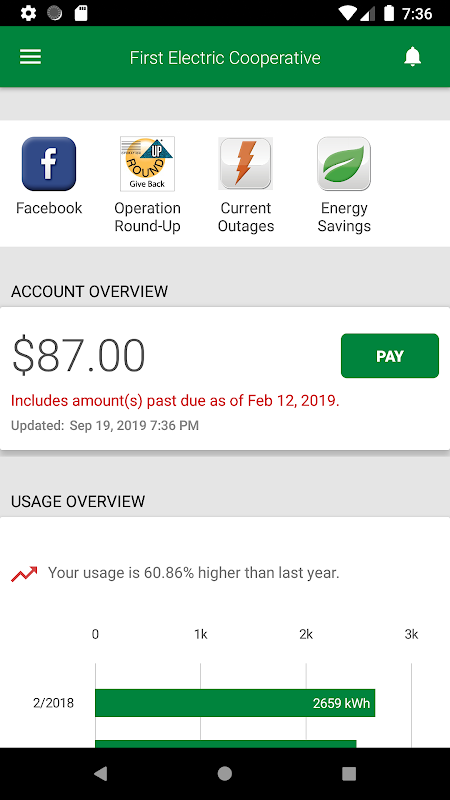The width and height of the screenshot is (450, 800).
Task: Tap the notification bell icon
Action: (412, 57)
